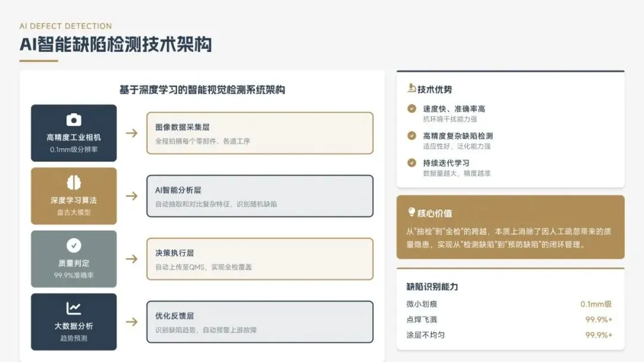644x362 pixels.
Task: Select the 图像数据采集层 box
Action: 260,133
